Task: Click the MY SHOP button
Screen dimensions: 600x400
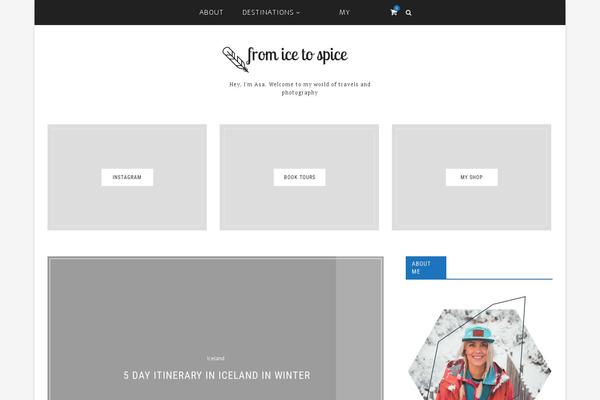Action: [472, 177]
